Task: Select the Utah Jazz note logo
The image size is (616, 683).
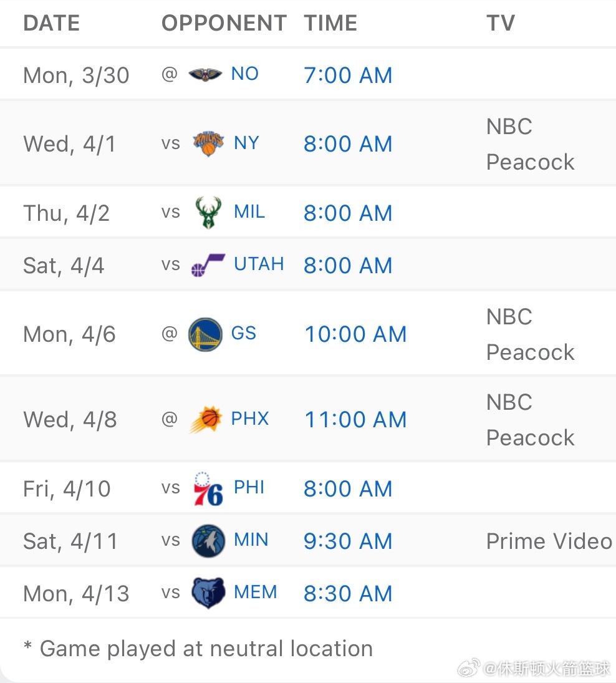Action: (208, 264)
